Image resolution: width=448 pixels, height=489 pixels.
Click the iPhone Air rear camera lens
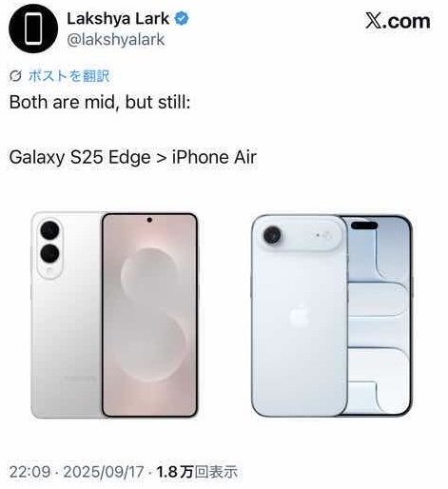272,235
